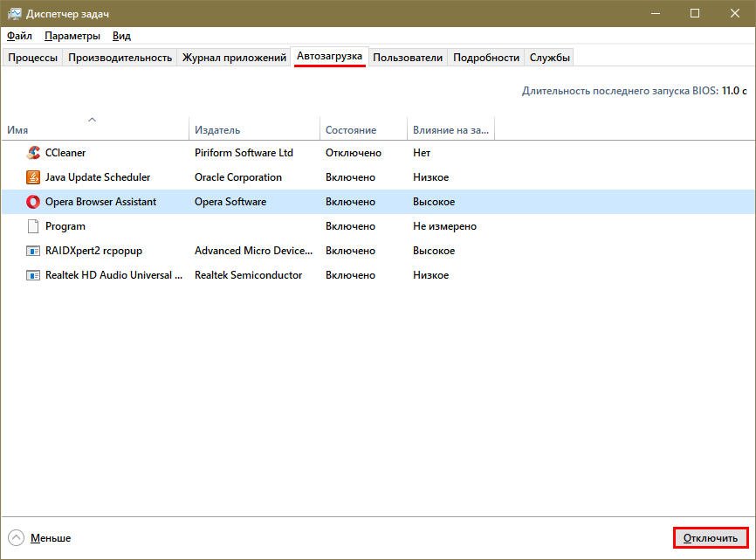Switch to the Журнал приложений tab
Viewport: 756px width, 560px height.
(234, 58)
